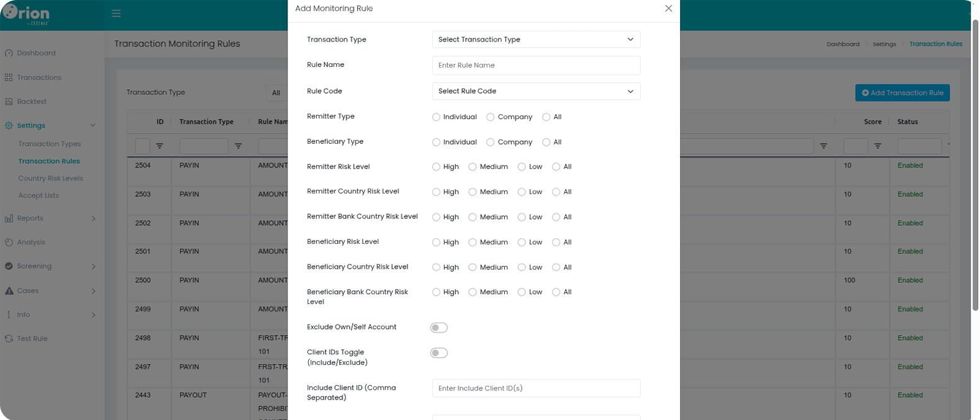Click the Cases warning triangle icon
The image size is (980, 420).
9,291
